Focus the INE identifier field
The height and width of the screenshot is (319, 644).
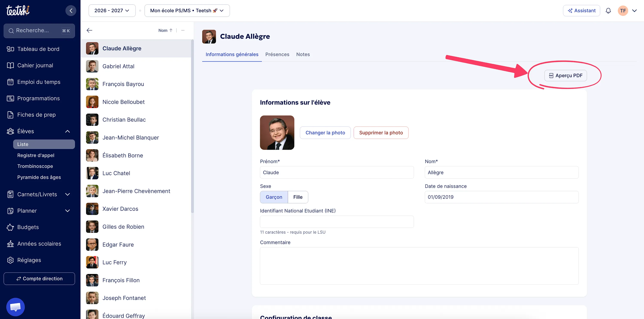[337, 222]
